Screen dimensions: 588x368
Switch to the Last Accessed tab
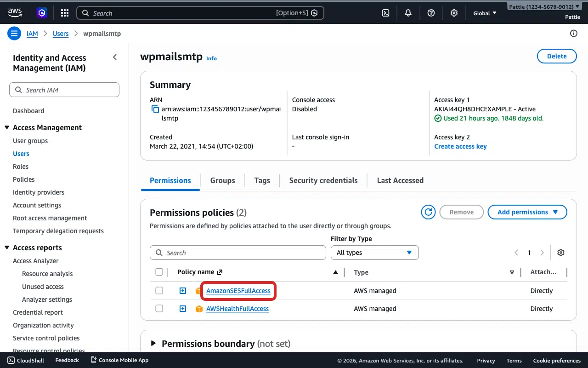[400, 180]
